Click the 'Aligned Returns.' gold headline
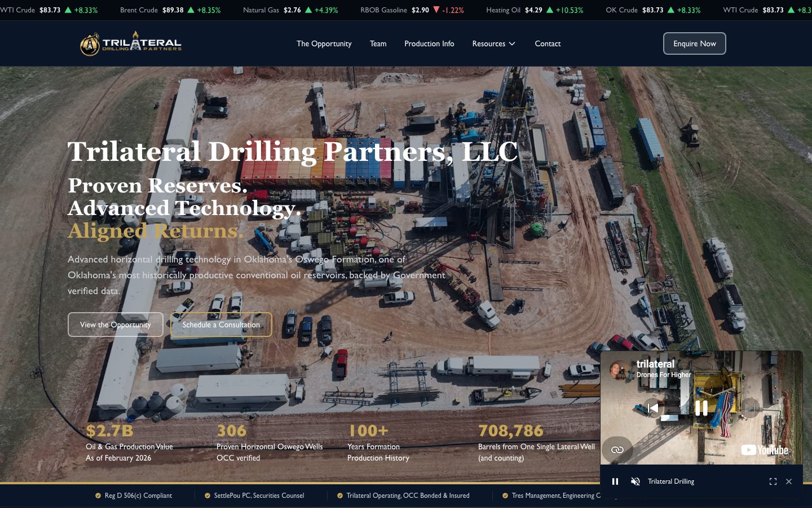 point(156,231)
